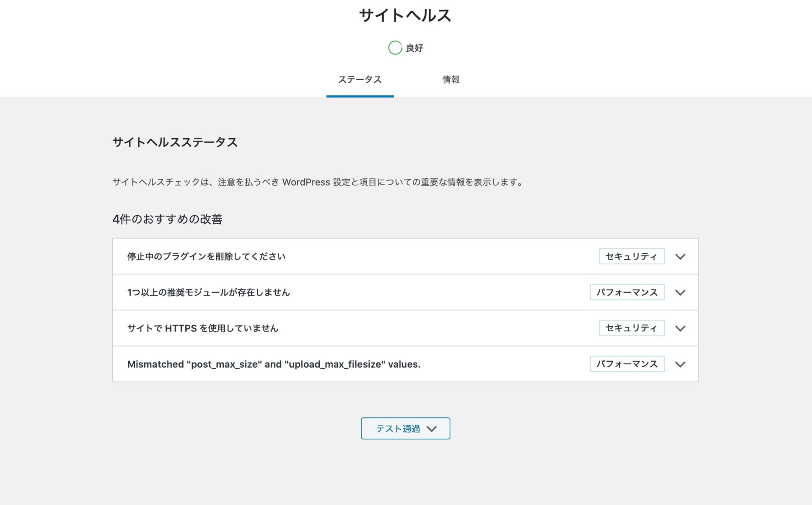Click the セキュリティ badge on the HTTPS warning row
The image size is (812, 505).
coord(631,328)
